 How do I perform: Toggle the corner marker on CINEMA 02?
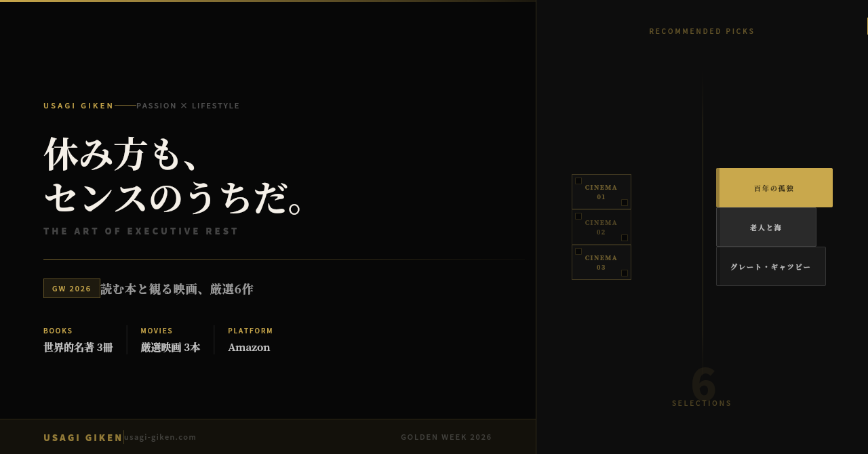coord(578,216)
